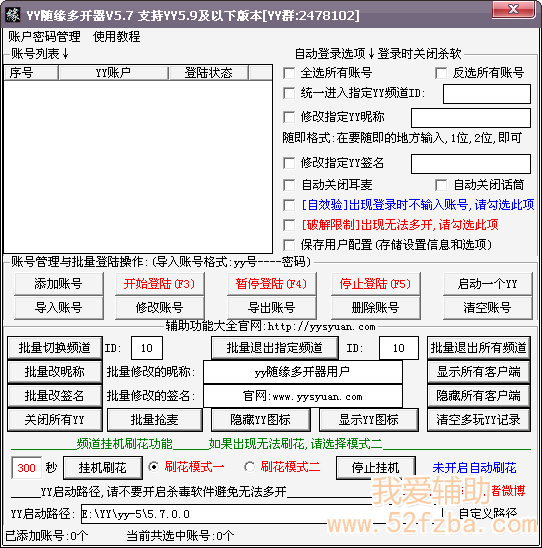The width and height of the screenshot is (542, 548).
Task: Click 修改账号 button
Action: click(x=160, y=308)
